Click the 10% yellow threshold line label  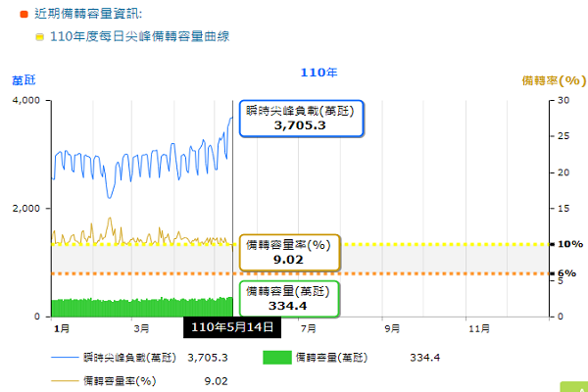(565, 244)
